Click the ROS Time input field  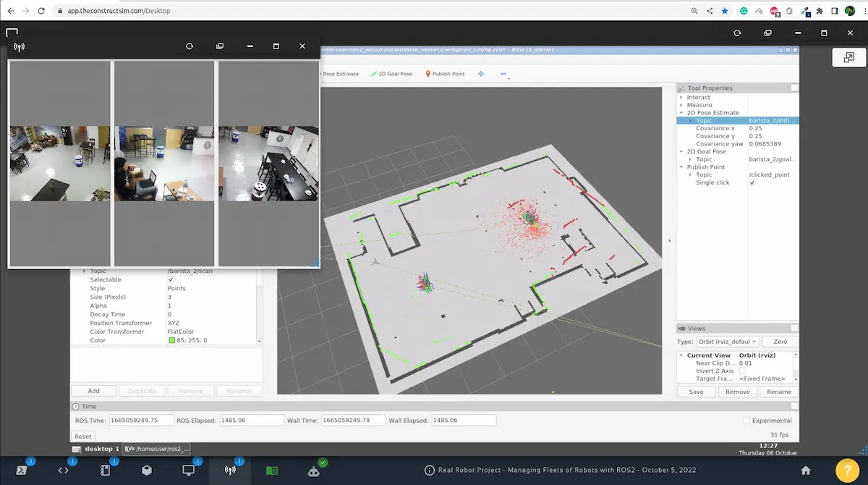pos(142,420)
